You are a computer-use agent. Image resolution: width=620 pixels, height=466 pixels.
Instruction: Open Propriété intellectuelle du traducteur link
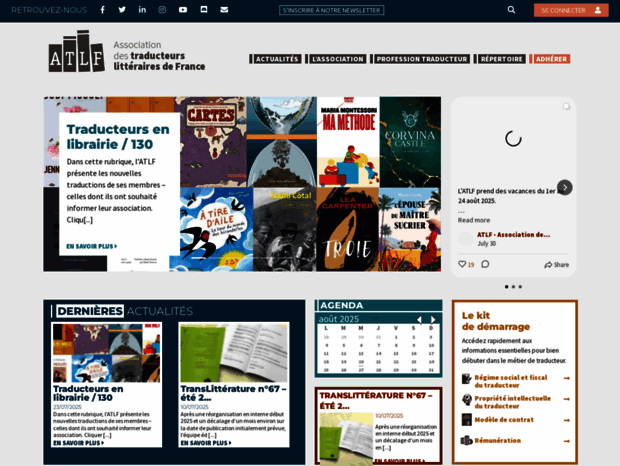coord(512,402)
